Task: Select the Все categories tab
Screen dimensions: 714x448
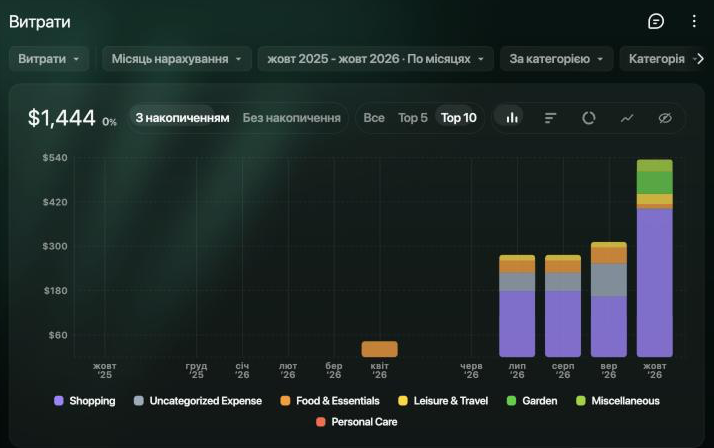Action: (374, 118)
